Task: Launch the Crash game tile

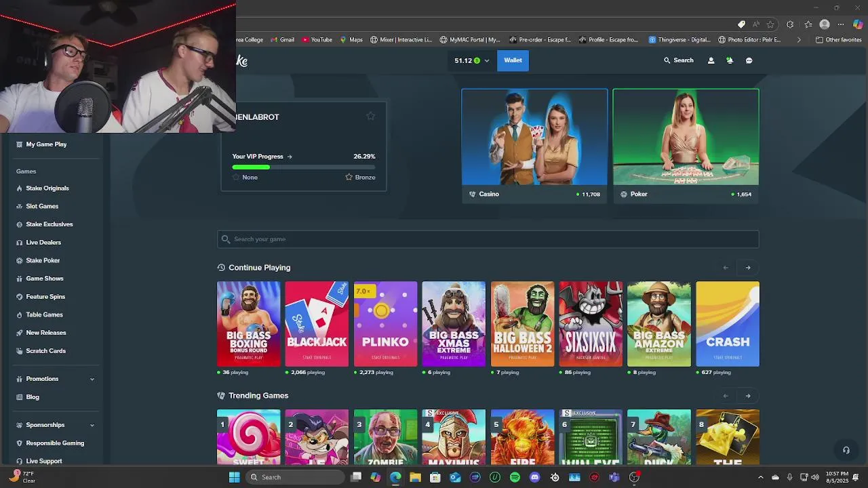Action: pos(728,324)
